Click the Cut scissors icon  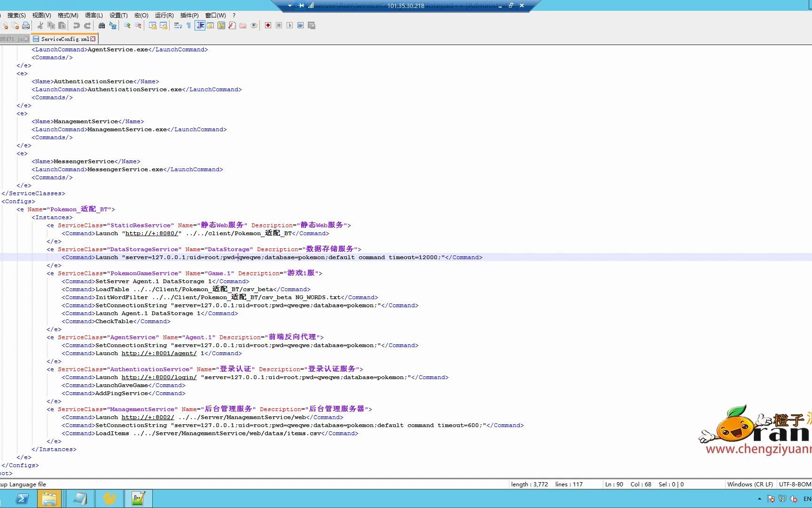click(x=40, y=25)
